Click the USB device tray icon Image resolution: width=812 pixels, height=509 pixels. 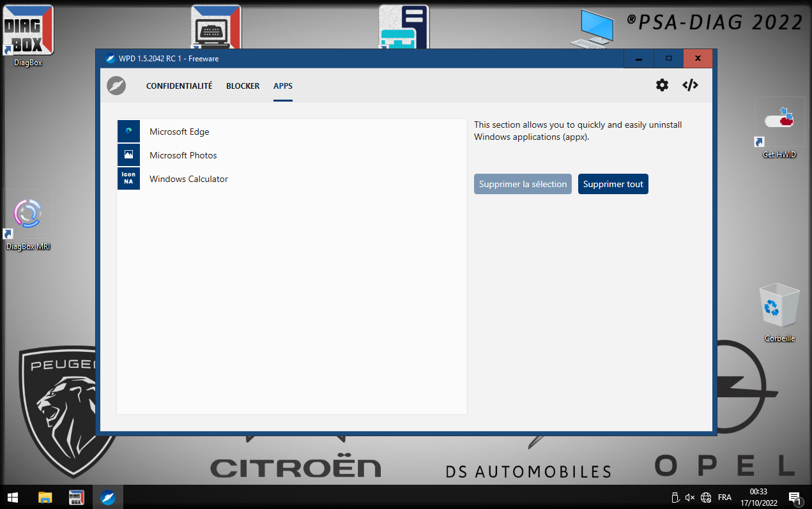[675, 497]
